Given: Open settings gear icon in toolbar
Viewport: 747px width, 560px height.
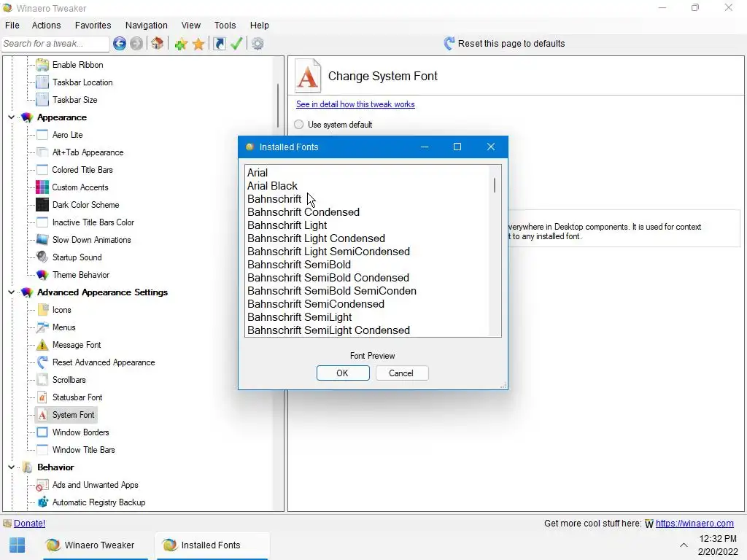Looking at the screenshot, I should 258,44.
